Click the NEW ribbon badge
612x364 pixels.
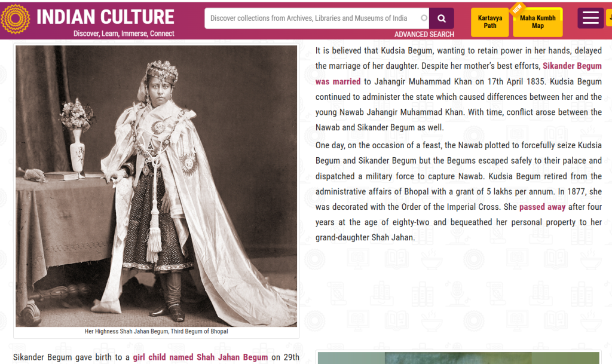tap(517, 8)
